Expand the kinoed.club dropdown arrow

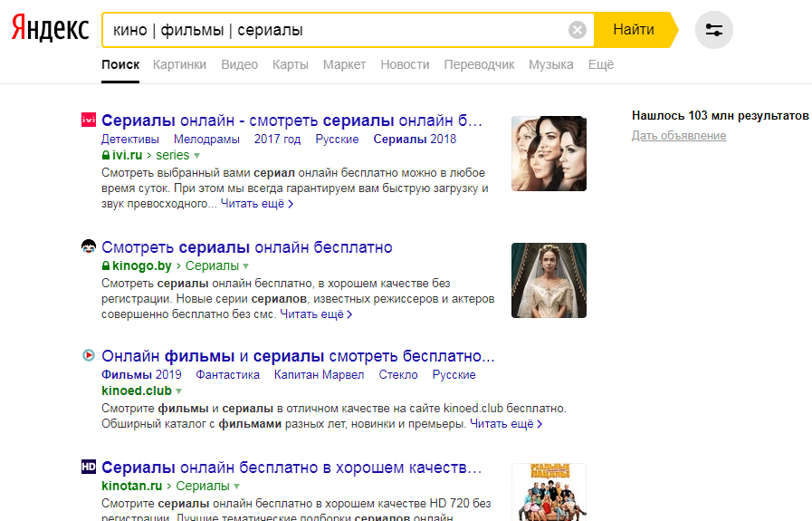click(178, 391)
